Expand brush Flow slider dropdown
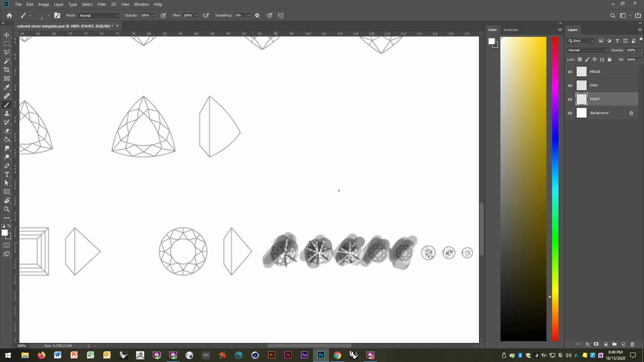The height and width of the screenshot is (362, 644). point(197,15)
